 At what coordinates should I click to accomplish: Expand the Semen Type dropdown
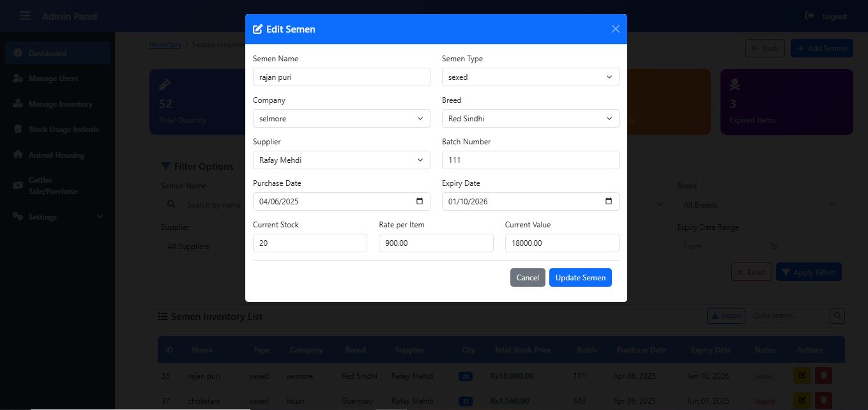tap(530, 77)
